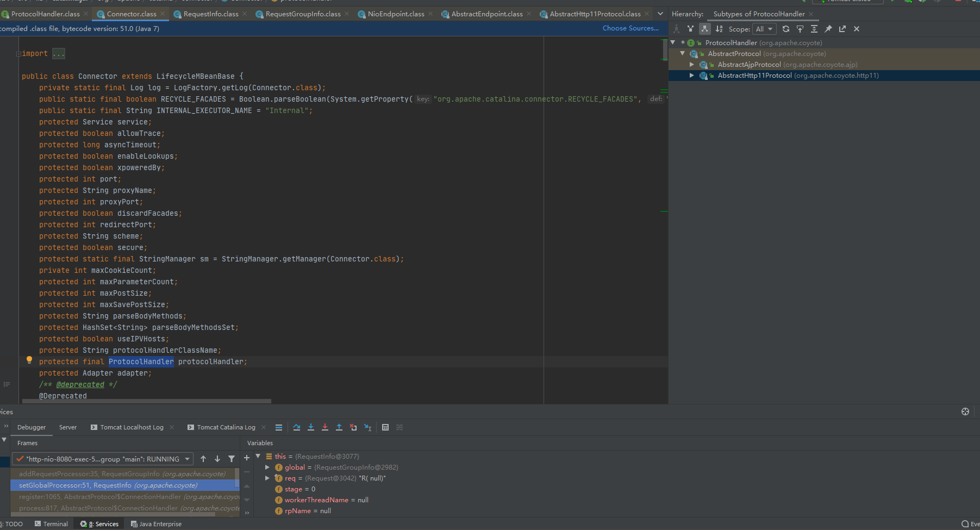Image resolution: width=980 pixels, height=530 pixels.
Task: Open the AbstractEndpoint.class tab
Action: [x=487, y=14]
